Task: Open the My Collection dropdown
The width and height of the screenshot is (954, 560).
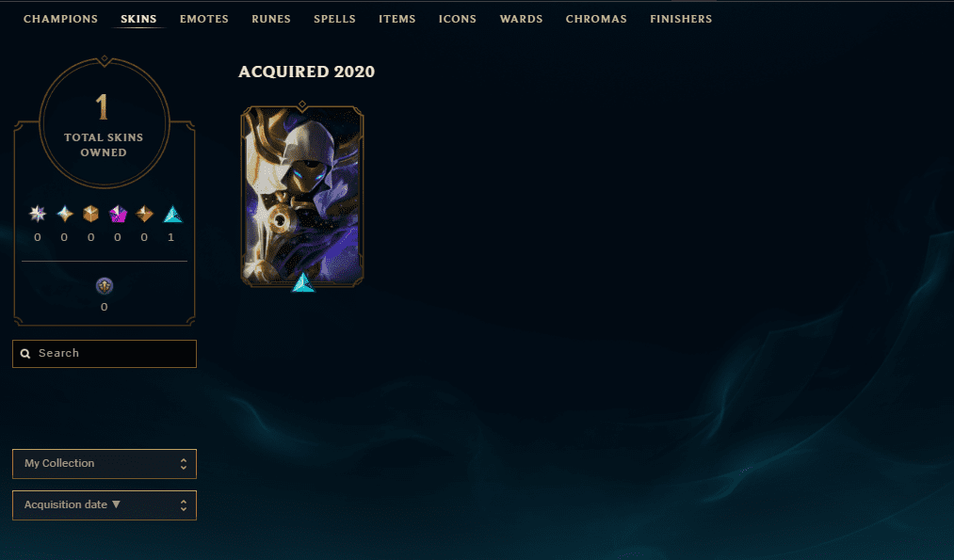Action: (104, 464)
